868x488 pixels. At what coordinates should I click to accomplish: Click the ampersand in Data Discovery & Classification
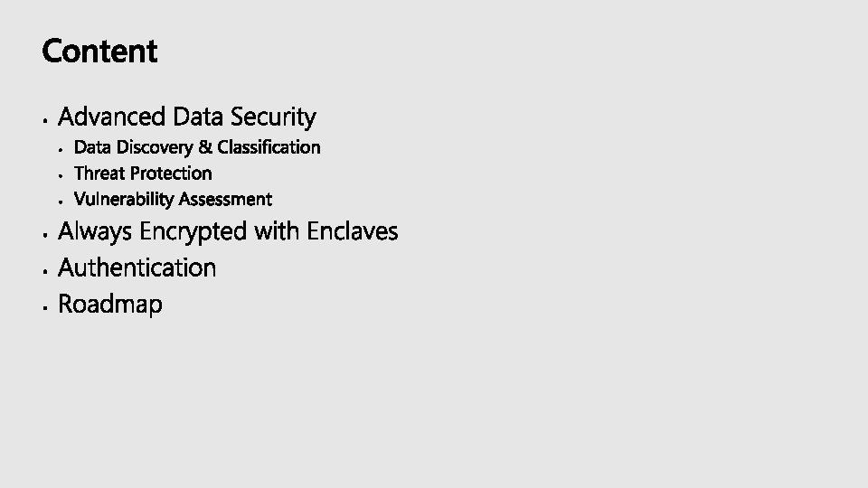click(205, 147)
